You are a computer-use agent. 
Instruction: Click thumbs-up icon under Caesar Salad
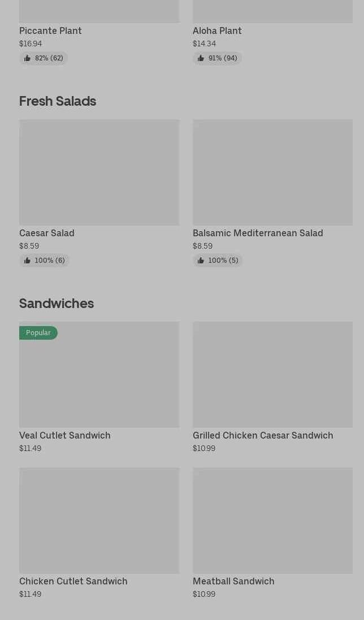coord(27,261)
